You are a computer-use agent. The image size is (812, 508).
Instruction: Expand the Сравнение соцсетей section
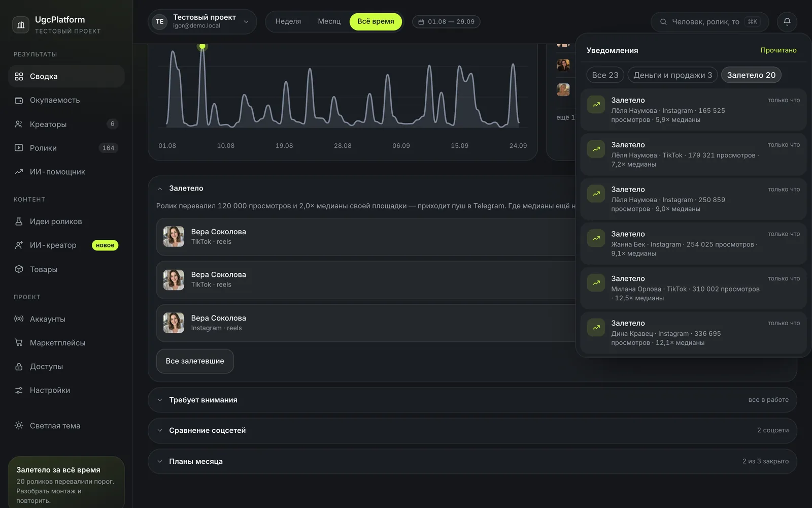472,430
